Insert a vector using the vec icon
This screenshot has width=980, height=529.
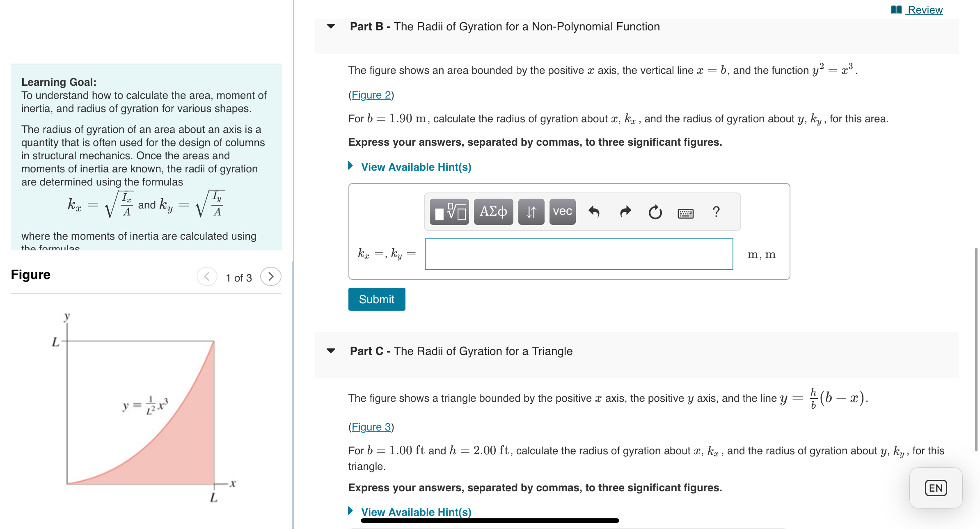(x=562, y=212)
